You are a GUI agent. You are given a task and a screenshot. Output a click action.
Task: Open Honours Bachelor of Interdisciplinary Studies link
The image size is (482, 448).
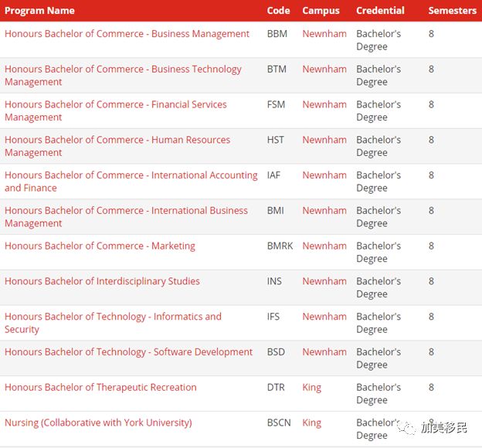[102, 281]
